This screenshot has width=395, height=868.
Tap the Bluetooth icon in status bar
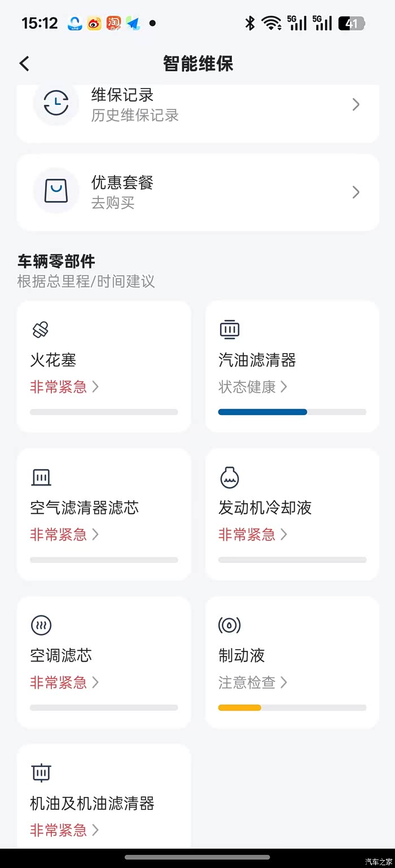pyautogui.click(x=249, y=23)
